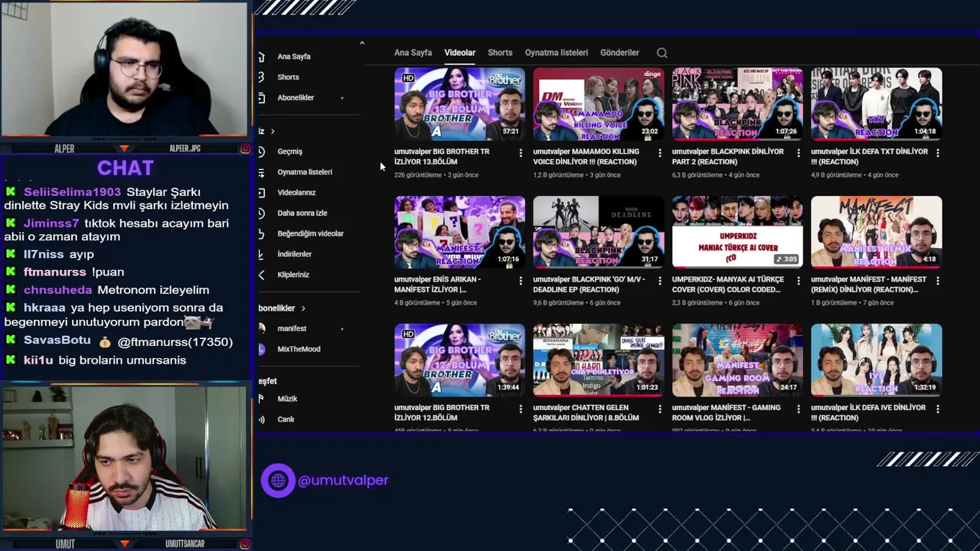Open Klipleriniz in the sidebar
980x551 pixels.
(x=293, y=275)
